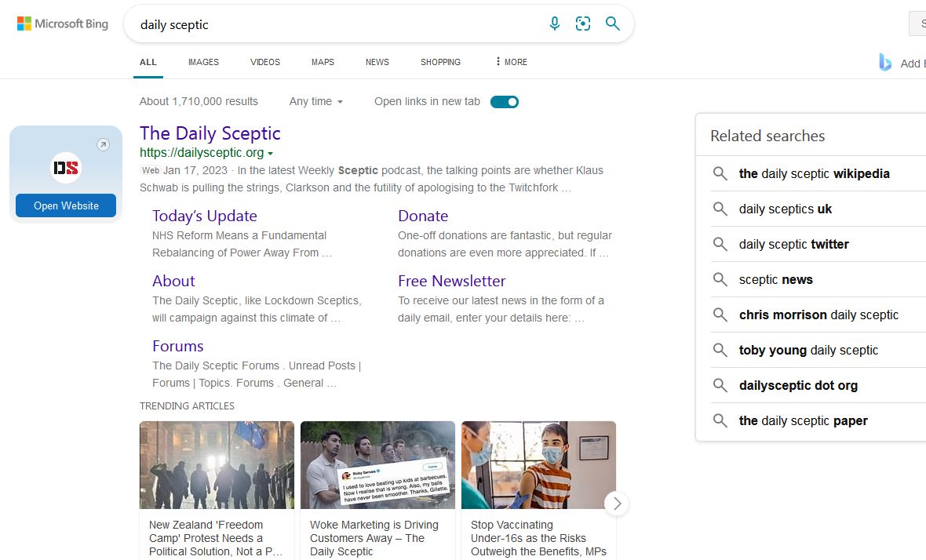Open the Free Newsletter sitelink
Viewport: 926px width, 560px height.
pyautogui.click(x=452, y=281)
